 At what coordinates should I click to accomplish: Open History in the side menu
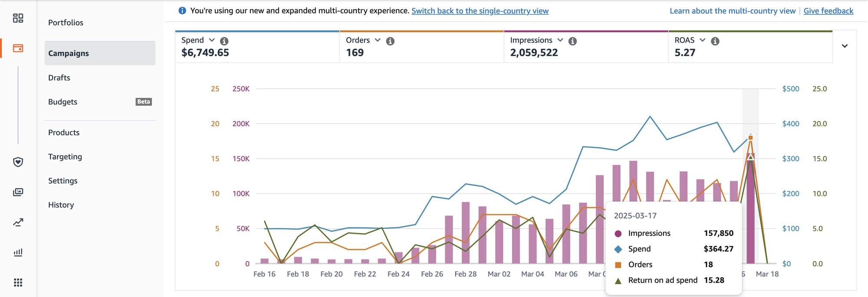(61, 205)
